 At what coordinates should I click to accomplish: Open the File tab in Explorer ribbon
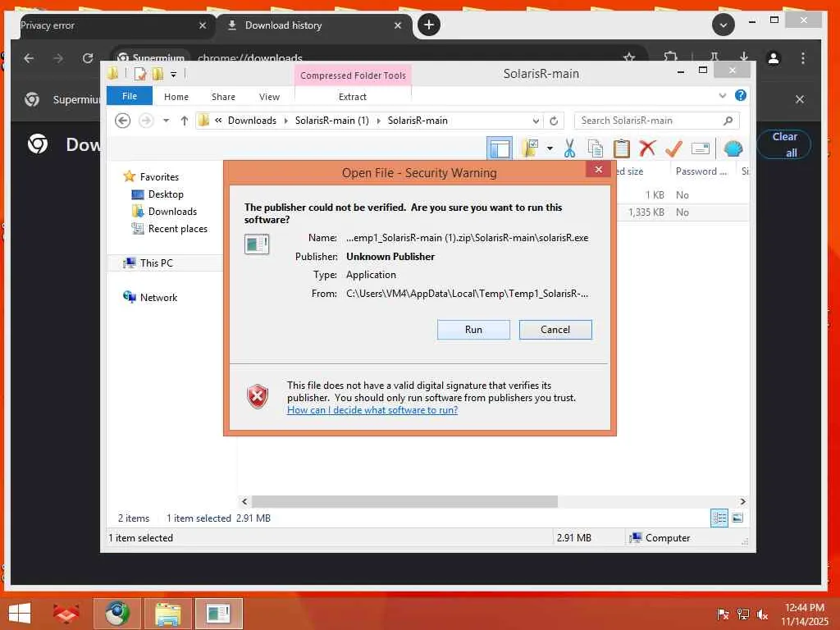click(129, 96)
